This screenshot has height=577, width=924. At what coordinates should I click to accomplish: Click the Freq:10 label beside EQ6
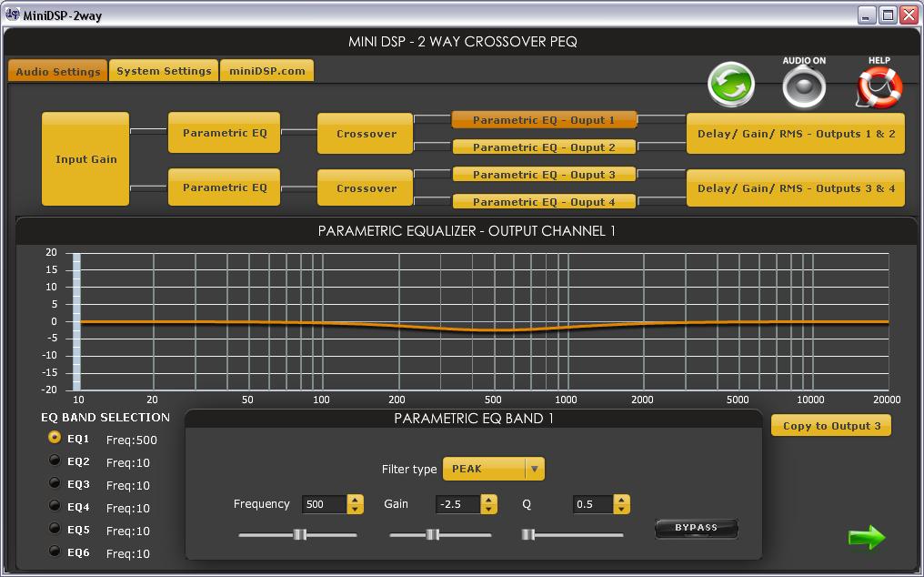pos(128,554)
